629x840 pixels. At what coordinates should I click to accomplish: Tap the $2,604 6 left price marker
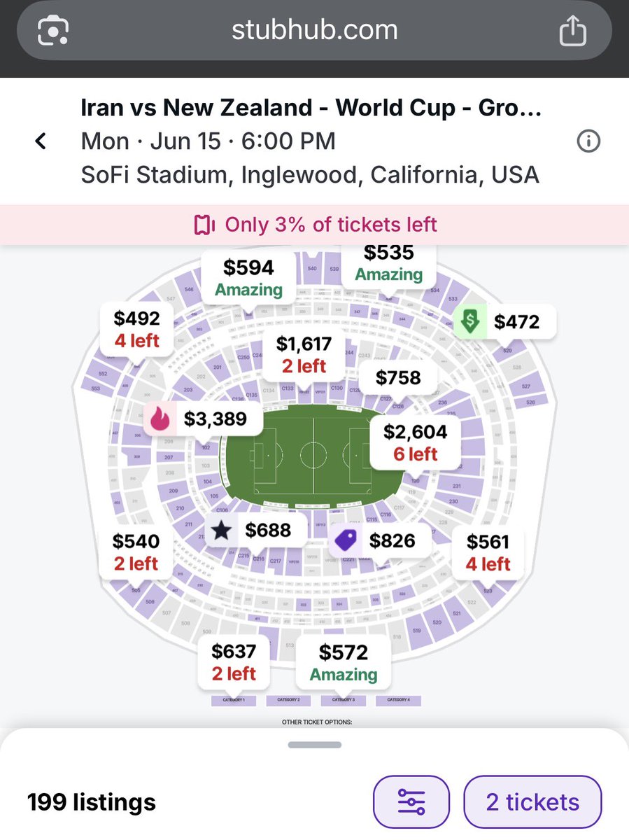[x=416, y=442]
